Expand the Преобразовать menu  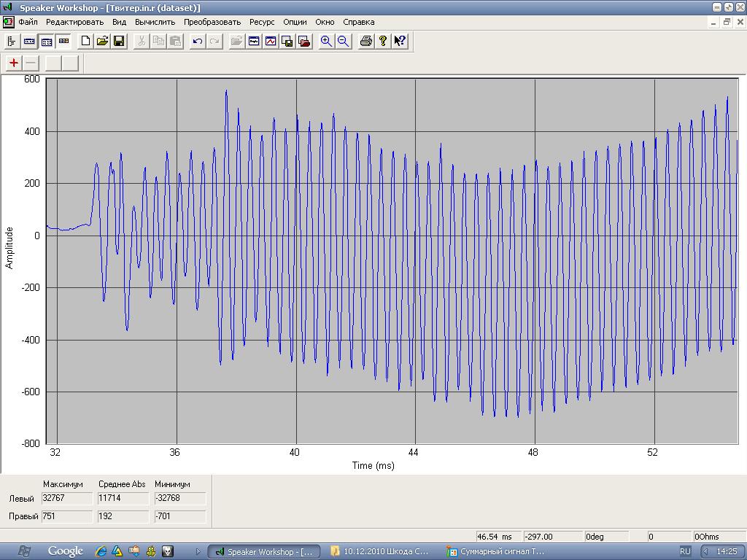212,22
